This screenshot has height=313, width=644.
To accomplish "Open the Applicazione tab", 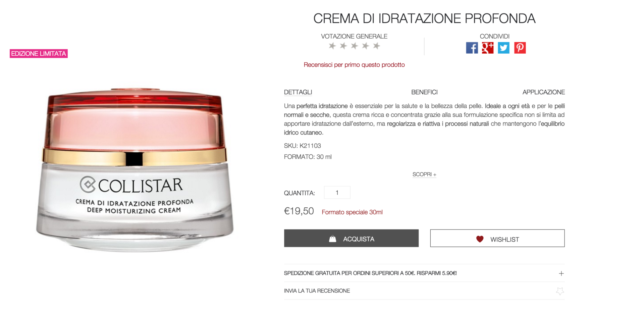I will (x=543, y=92).
